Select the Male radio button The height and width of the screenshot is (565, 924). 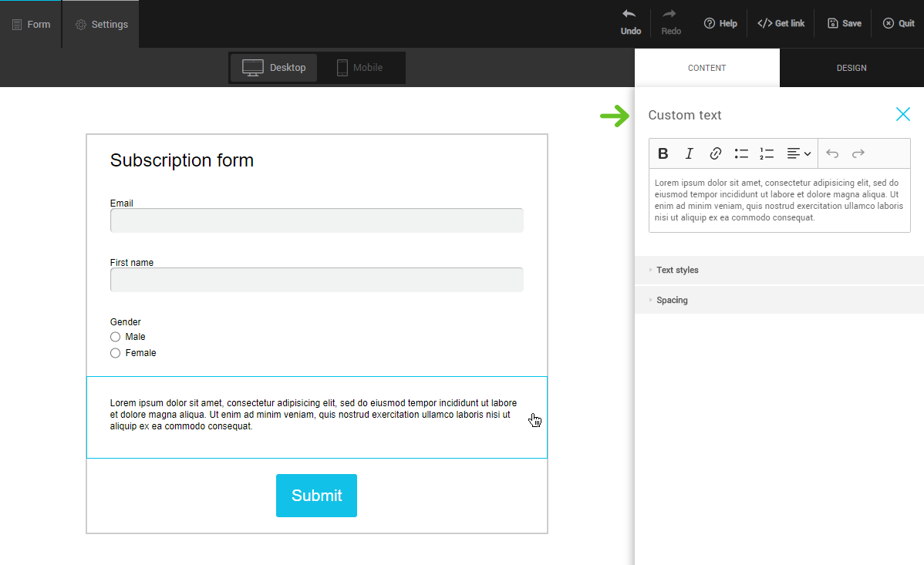[116, 337]
